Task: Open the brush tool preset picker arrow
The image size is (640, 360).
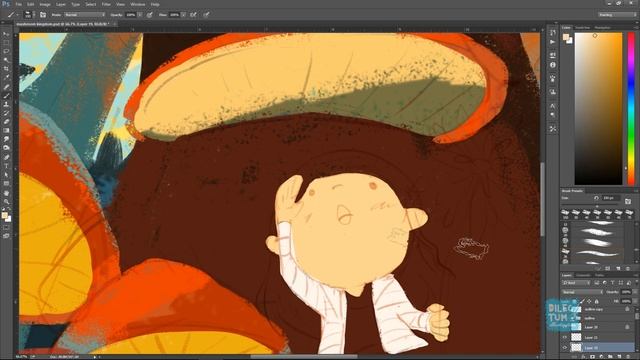Action: coord(17,15)
